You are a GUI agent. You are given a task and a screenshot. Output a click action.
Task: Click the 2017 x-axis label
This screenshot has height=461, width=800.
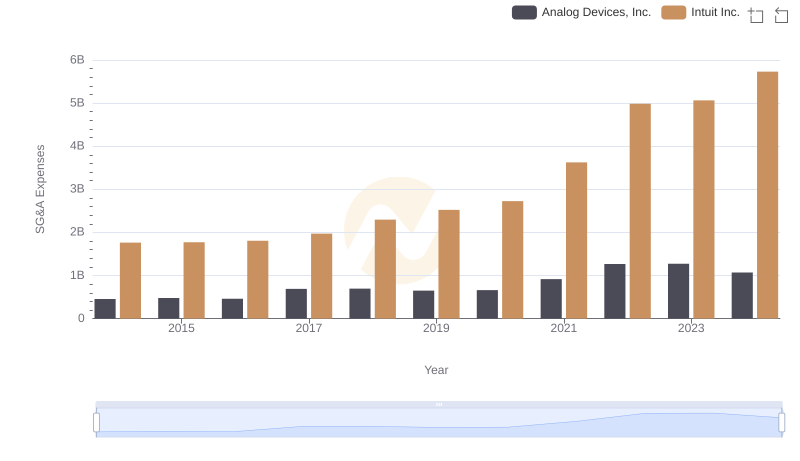[x=309, y=328]
